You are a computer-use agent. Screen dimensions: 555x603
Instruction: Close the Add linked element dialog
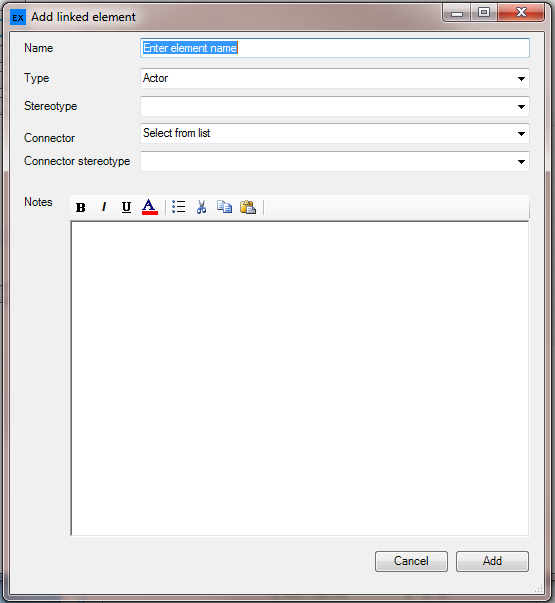[521, 13]
